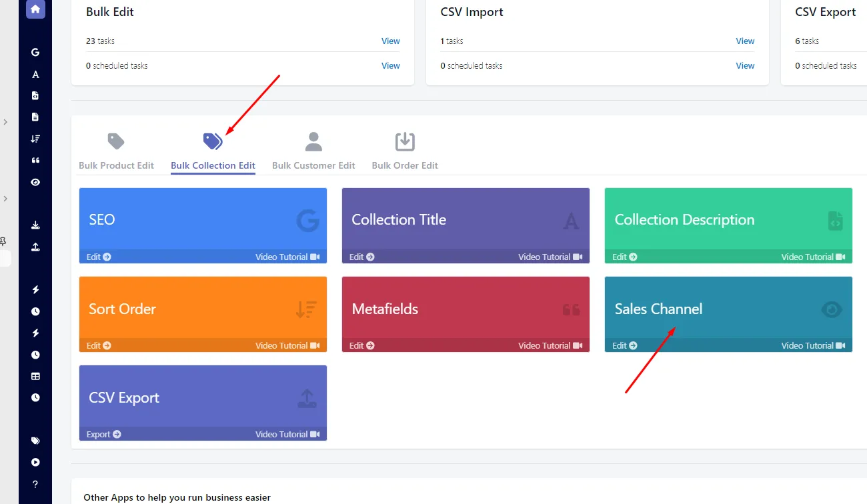Viewport: 867px width, 504px height.
Task: Open the quotation marks icon in the sidebar
Action: point(35,161)
